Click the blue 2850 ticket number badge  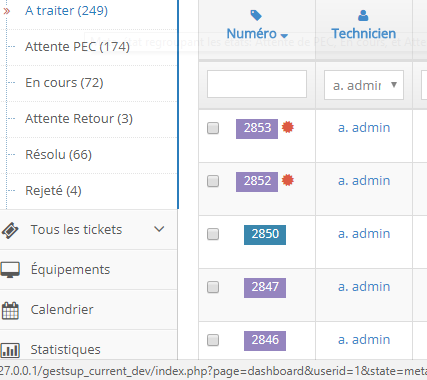pyautogui.click(x=265, y=235)
